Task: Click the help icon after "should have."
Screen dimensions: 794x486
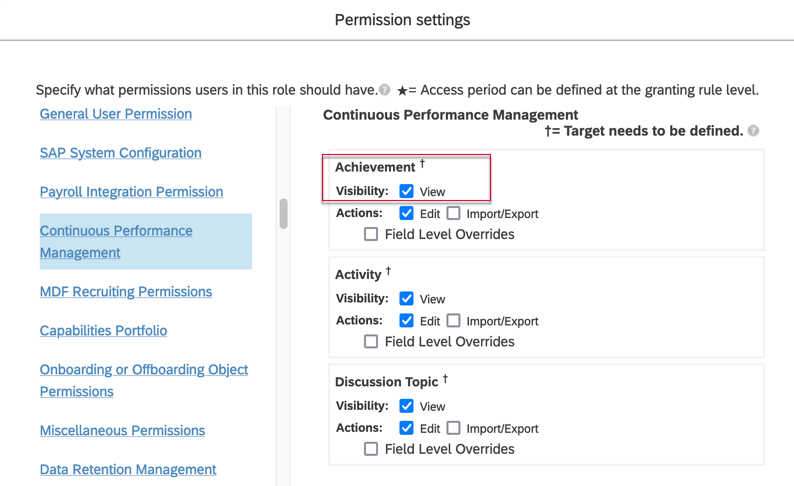Action: coord(385,90)
